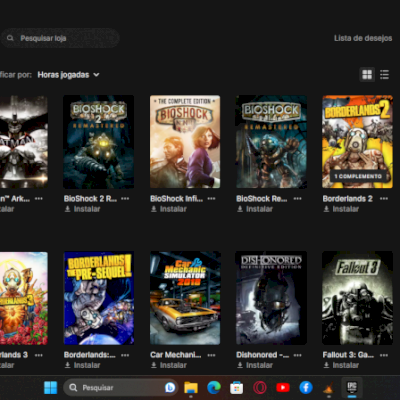Viewport: 400px width, 400px height.
Task: Open Facebook from the taskbar
Action: (x=306, y=388)
